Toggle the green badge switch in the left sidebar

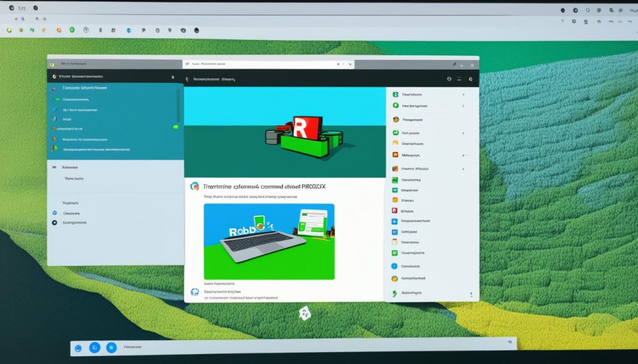pyautogui.click(x=175, y=127)
